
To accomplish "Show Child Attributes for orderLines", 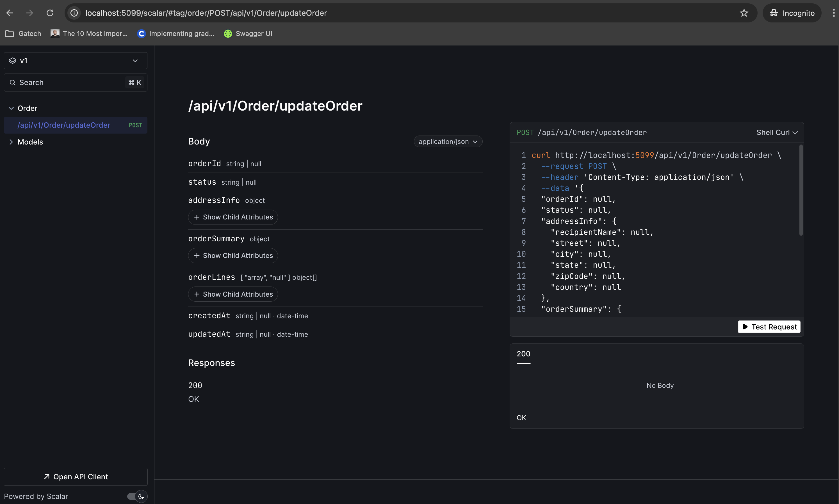I will 233,294.
